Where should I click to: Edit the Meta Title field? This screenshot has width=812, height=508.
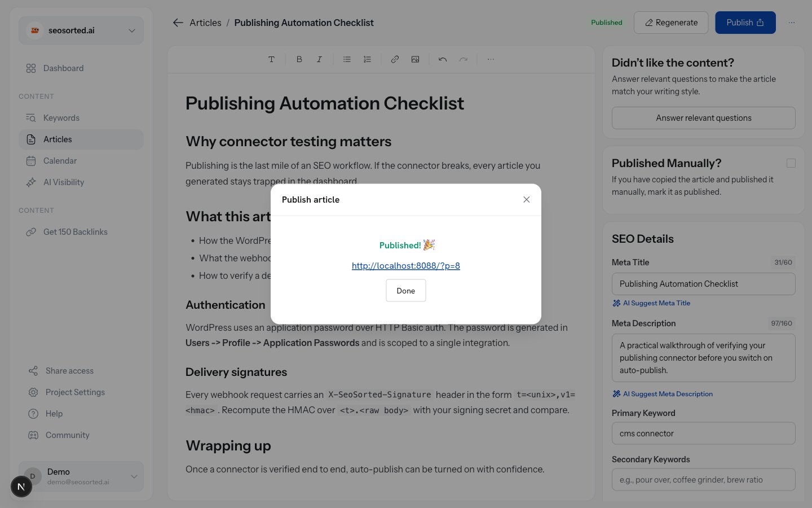(703, 284)
